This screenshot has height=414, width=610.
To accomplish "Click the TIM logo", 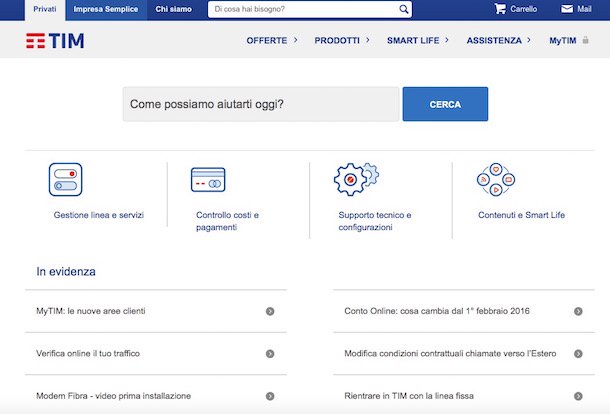I will [x=55, y=41].
